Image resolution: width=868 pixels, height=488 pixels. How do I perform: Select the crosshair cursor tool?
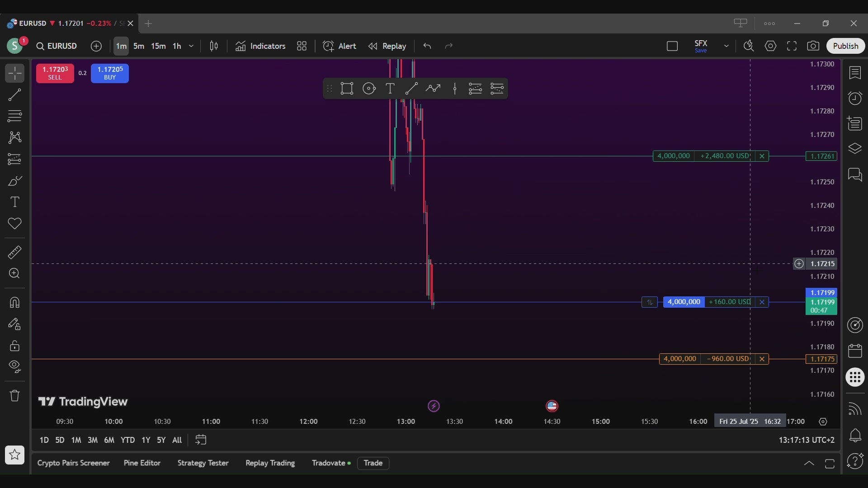coord(14,73)
